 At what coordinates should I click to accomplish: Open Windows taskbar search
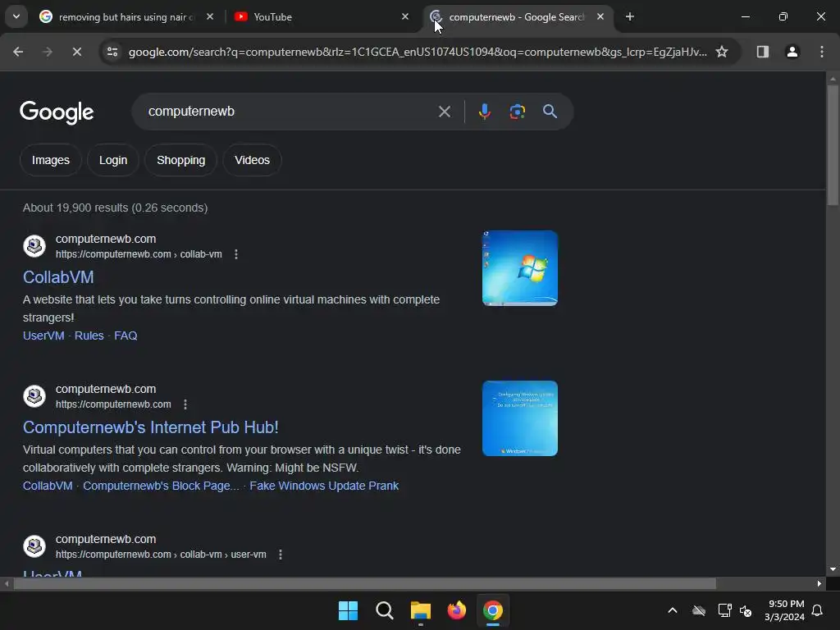coord(385,610)
